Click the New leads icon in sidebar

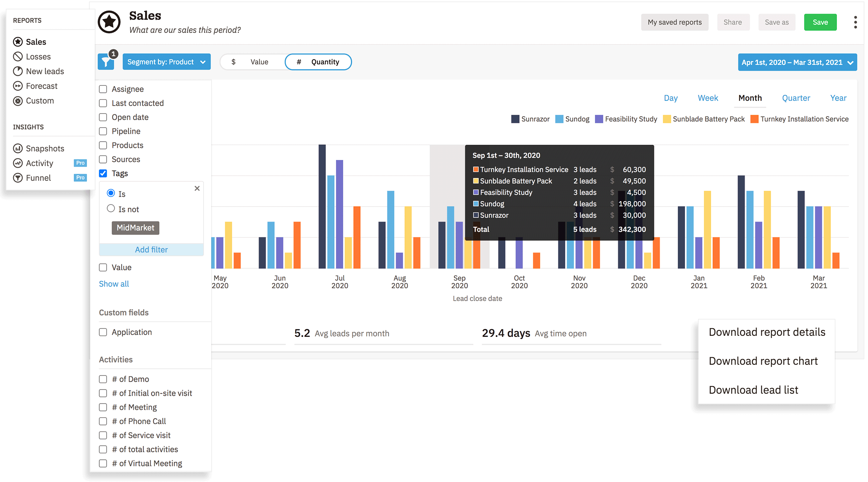click(18, 71)
